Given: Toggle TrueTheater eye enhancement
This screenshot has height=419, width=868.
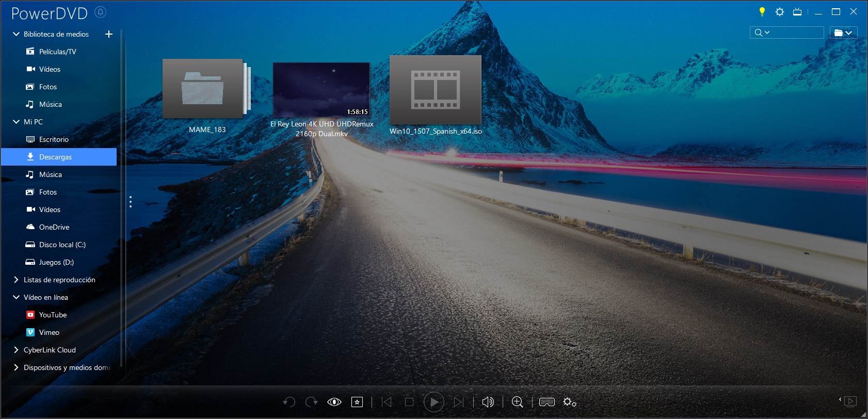Looking at the screenshot, I should click(334, 402).
